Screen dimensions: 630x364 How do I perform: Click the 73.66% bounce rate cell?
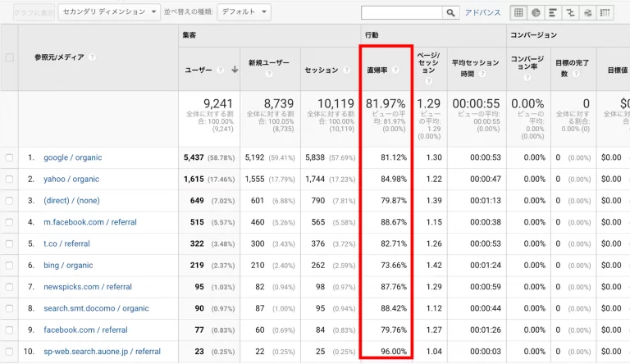pos(394,265)
